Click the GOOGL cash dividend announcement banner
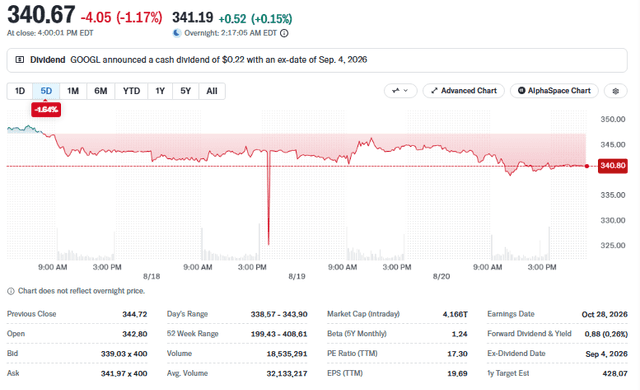 click(317, 60)
